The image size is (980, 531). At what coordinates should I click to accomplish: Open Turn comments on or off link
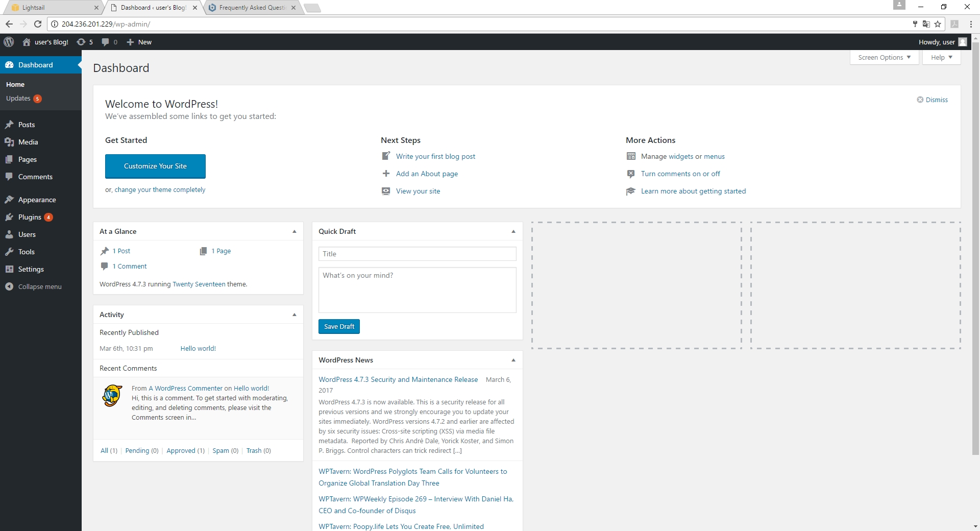[x=680, y=174]
